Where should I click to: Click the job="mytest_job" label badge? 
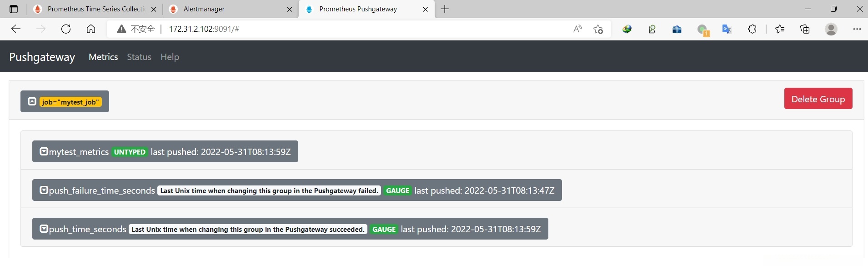coord(70,102)
